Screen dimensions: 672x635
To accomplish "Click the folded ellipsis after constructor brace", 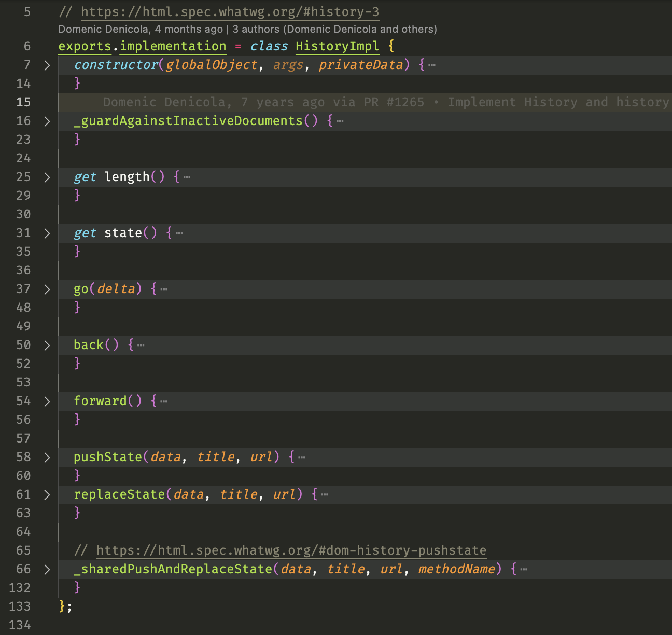I will tap(432, 65).
